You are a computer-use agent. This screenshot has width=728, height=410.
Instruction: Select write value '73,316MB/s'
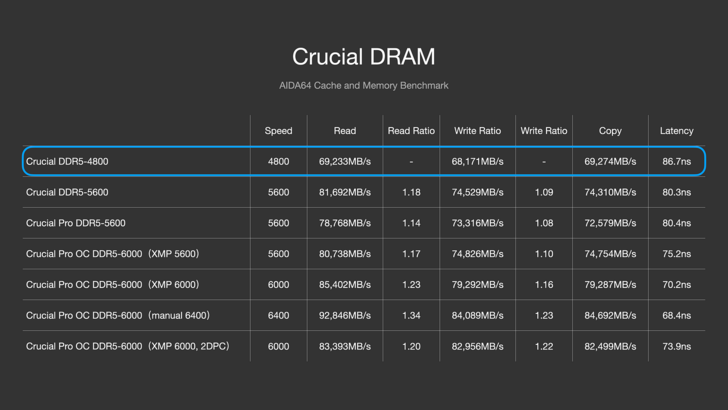(x=478, y=223)
